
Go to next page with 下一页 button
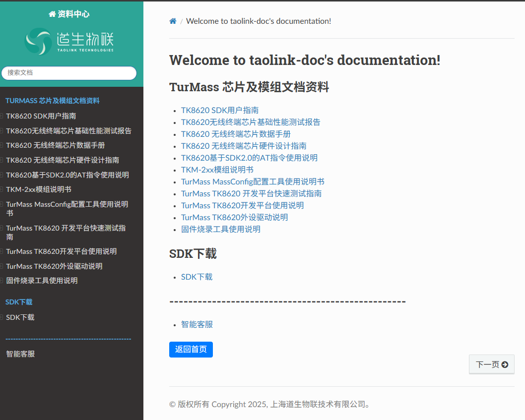tap(492, 364)
